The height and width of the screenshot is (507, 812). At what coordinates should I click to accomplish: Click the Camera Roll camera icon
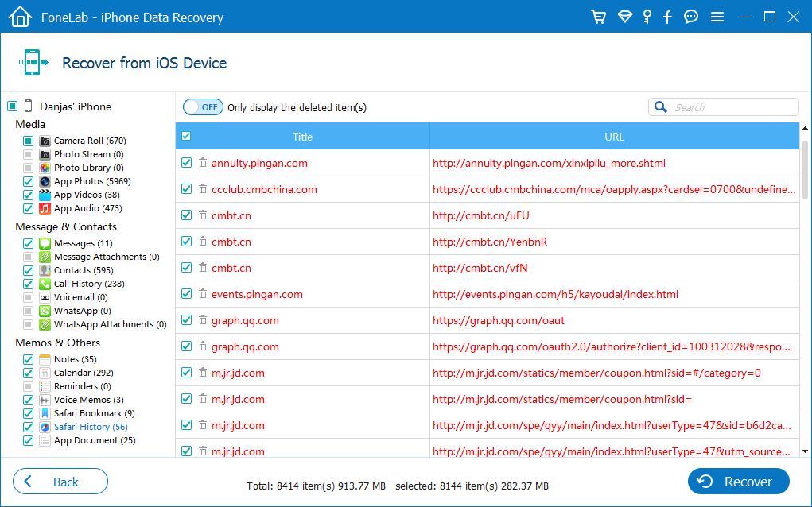[x=45, y=141]
